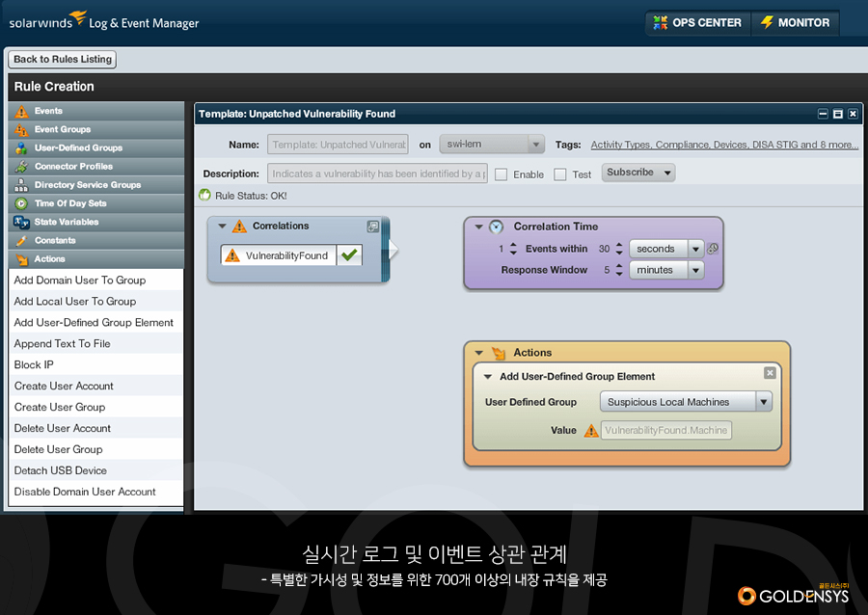Click the advanced time settings icon beside seconds

(713, 249)
